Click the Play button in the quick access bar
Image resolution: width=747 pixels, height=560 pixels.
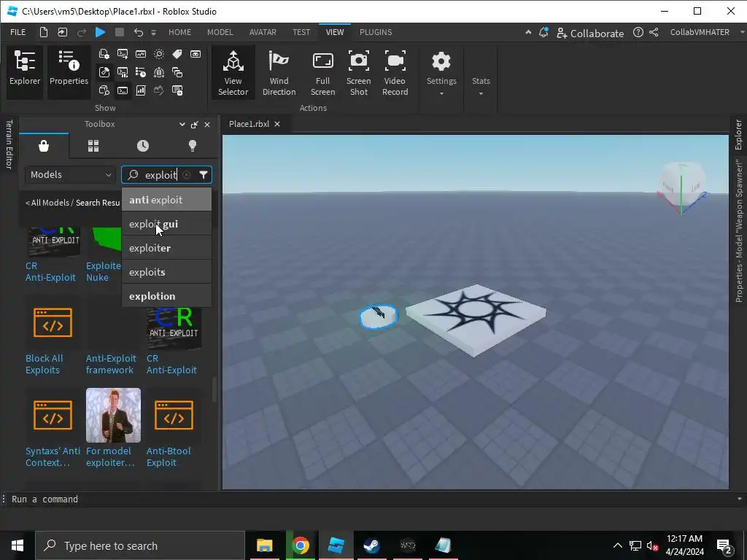(100, 32)
